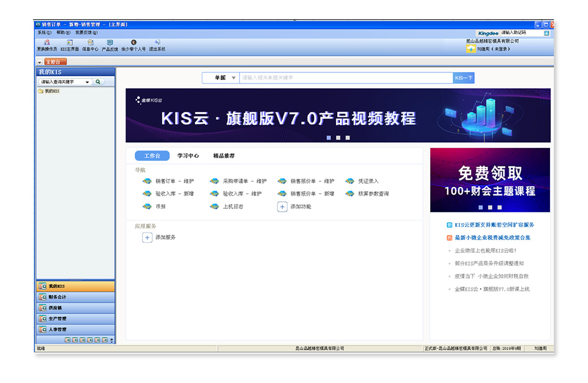Viewport: 588px width, 383px height.
Task: Open the 帮助 menu
Action: click(x=63, y=33)
